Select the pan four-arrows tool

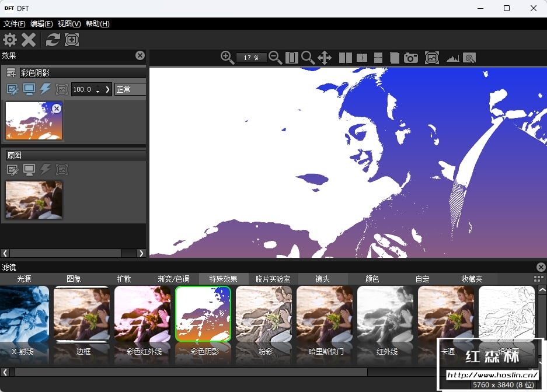pyautogui.click(x=325, y=58)
